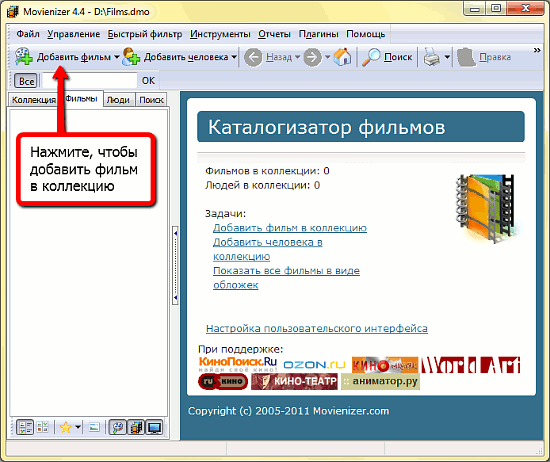This screenshot has height=462, width=550.
Task: Open the Плагины menu
Action: (318, 34)
